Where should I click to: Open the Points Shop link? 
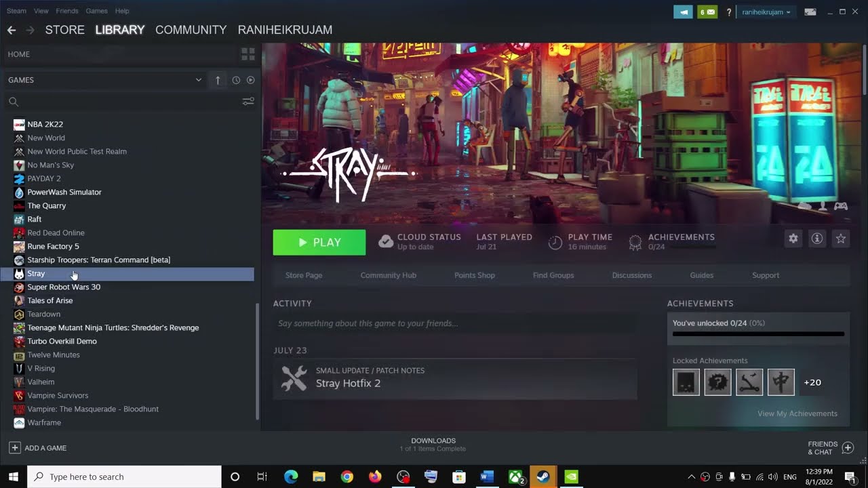coord(475,275)
